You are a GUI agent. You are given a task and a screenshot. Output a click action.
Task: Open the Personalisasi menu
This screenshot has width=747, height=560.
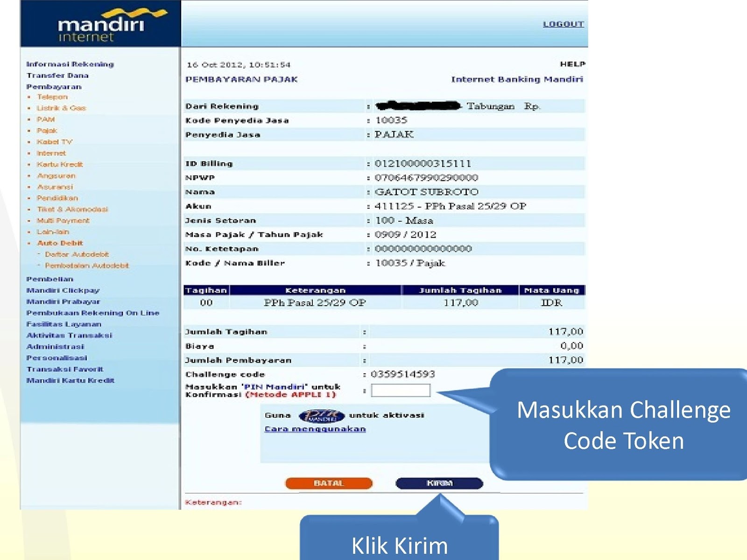point(56,358)
